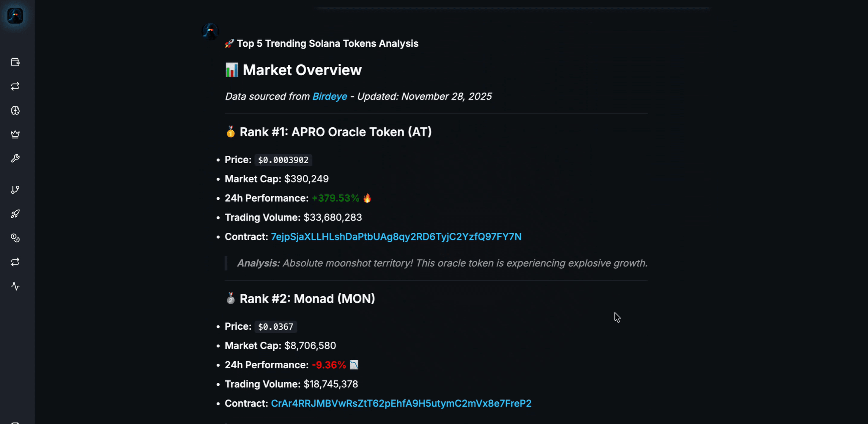Open the wallet icon in sidebar
Image resolution: width=868 pixels, height=424 pixels.
pyautogui.click(x=15, y=62)
